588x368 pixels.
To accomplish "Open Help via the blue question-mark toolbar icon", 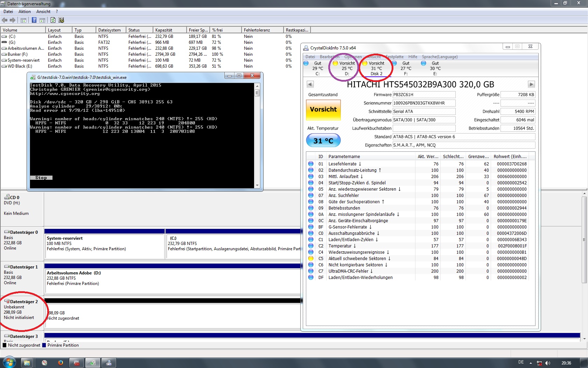I will pos(34,20).
